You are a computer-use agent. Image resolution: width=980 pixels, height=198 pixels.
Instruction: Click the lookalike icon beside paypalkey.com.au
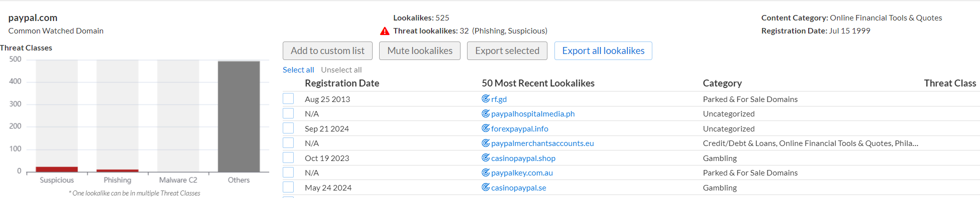tap(486, 172)
